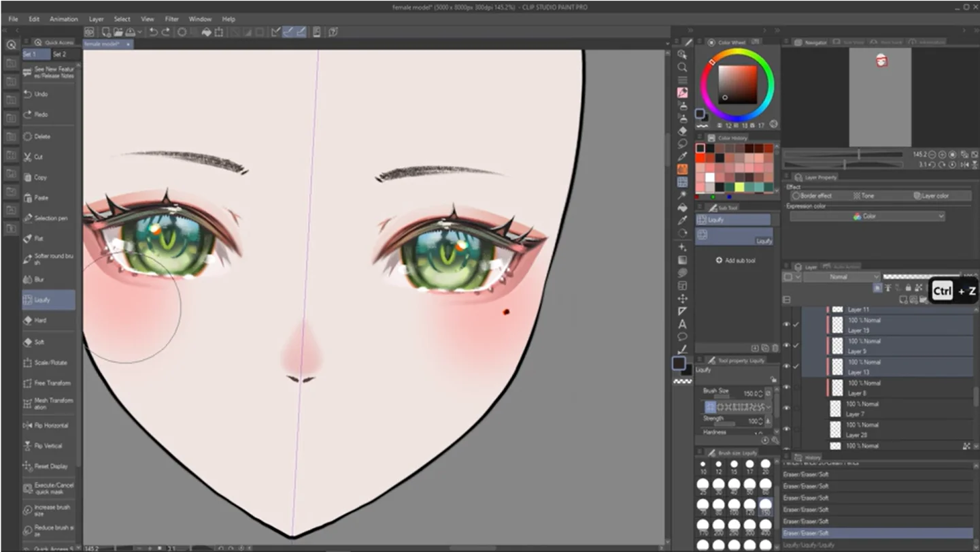Select the Hard eraser quick tool
Image resolution: width=980 pixels, height=552 pixels.
click(x=49, y=320)
